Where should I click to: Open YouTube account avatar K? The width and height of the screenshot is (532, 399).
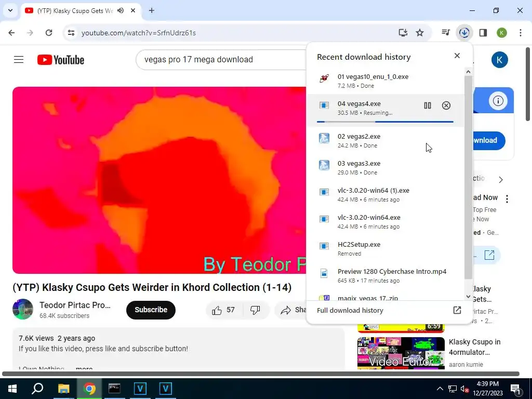[x=499, y=60]
